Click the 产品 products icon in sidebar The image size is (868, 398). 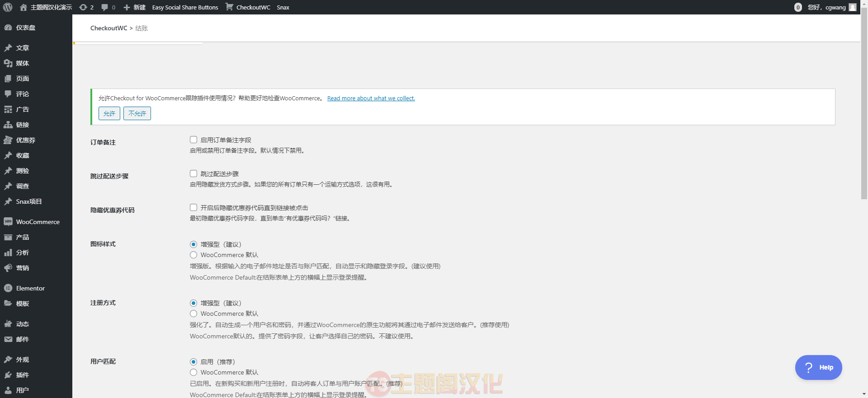8,237
